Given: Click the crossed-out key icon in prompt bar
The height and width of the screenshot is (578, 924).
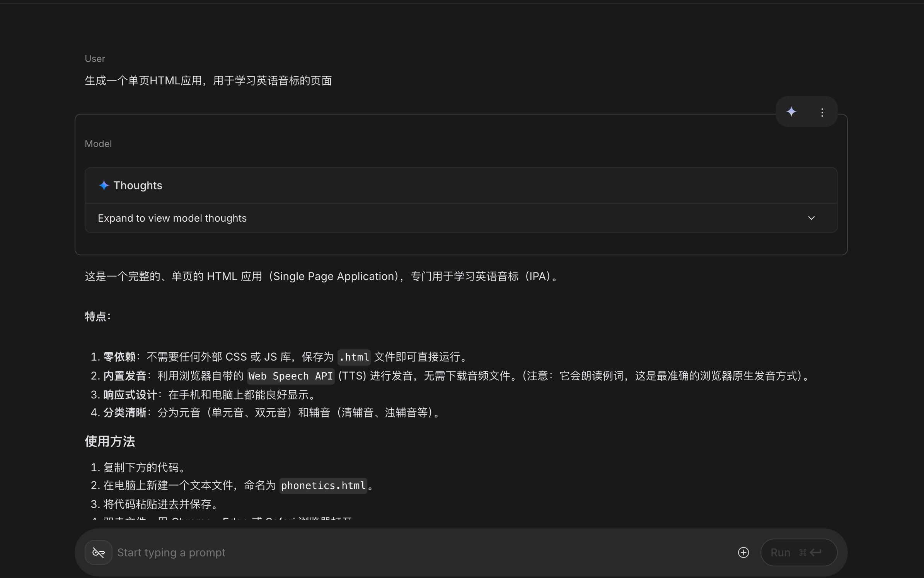Looking at the screenshot, I should pyautogui.click(x=99, y=552).
